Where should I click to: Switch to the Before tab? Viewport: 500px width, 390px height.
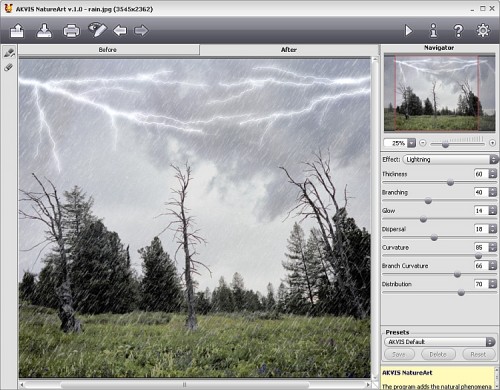pos(109,50)
